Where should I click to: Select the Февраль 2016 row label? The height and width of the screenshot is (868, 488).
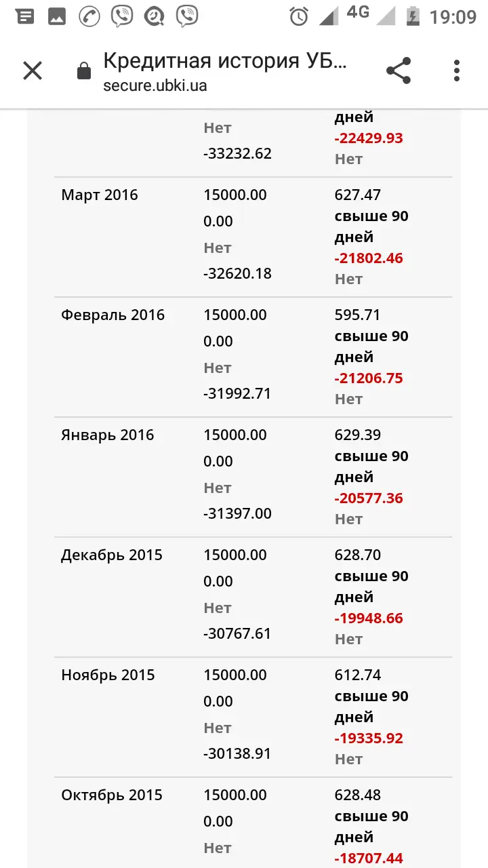click(113, 315)
